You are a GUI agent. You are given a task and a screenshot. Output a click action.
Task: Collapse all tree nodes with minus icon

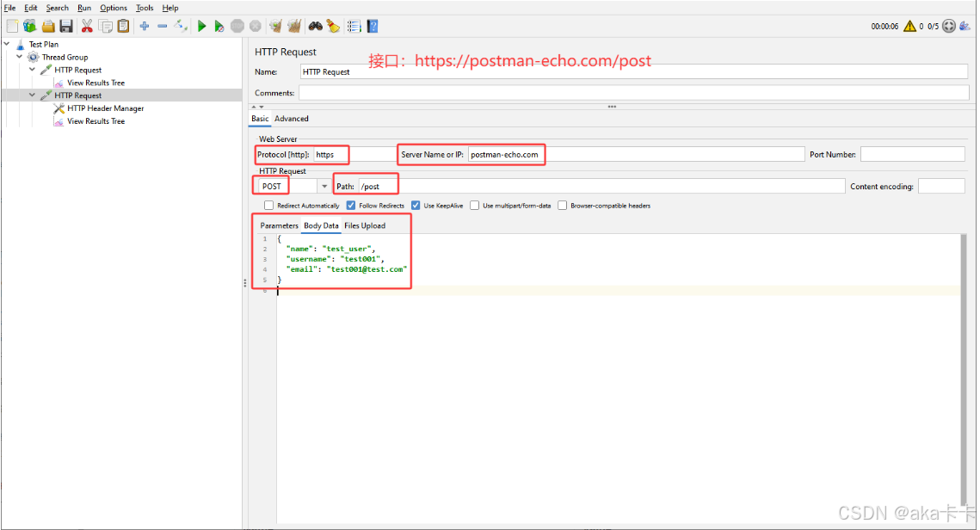tap(163, 27)
